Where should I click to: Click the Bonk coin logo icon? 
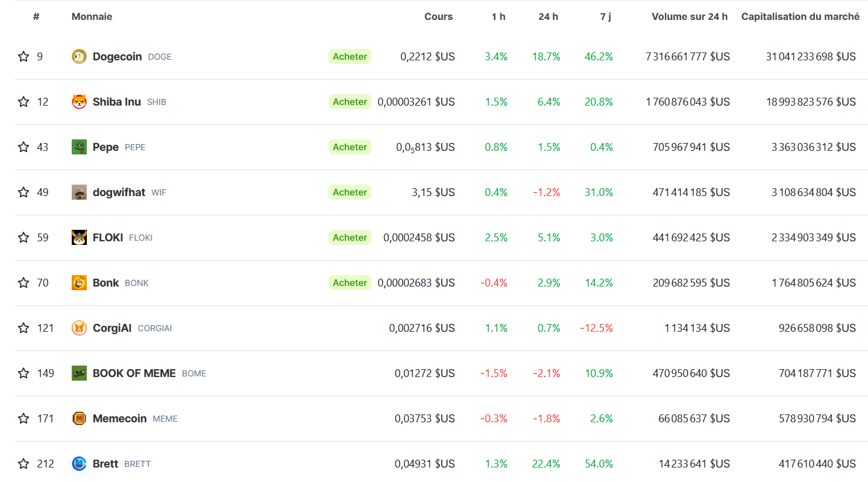(x=79, y=283)
